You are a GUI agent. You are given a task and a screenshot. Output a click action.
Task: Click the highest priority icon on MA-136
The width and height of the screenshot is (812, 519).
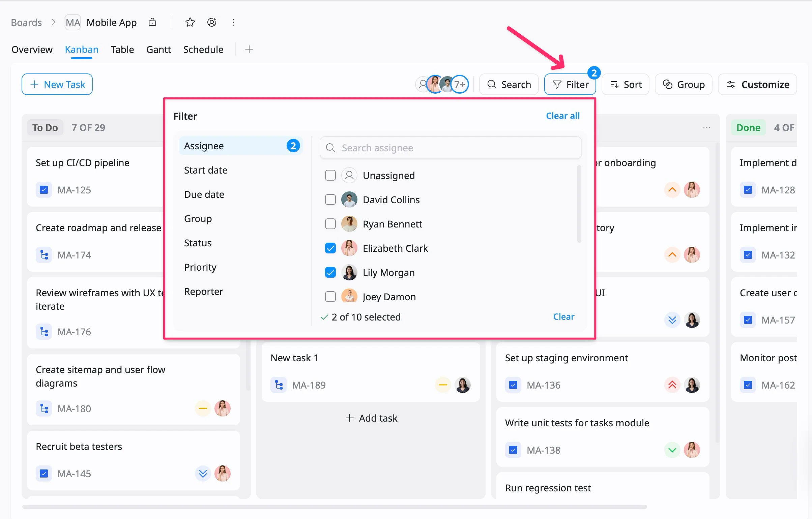point(672,385)
